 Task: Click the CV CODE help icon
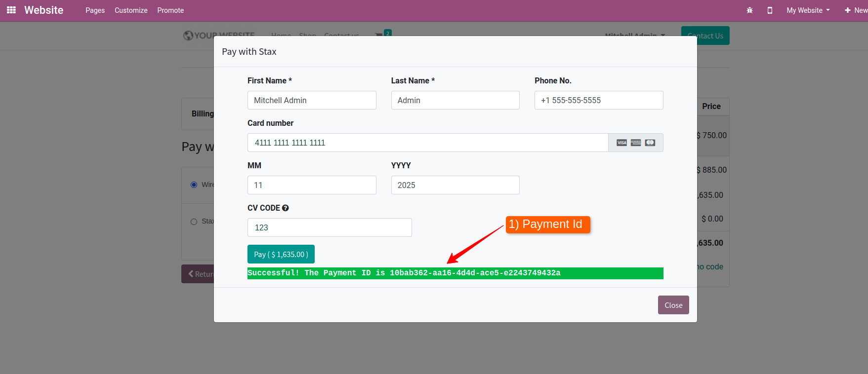pyautogui.click(x=286, y=208)
